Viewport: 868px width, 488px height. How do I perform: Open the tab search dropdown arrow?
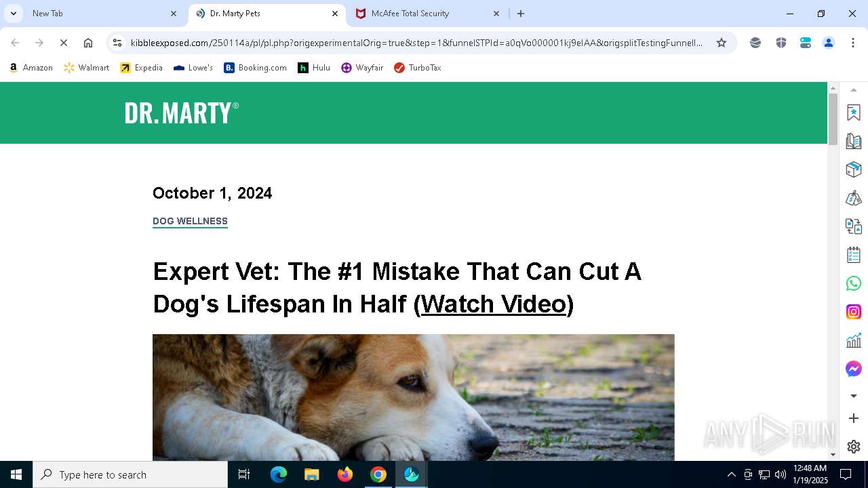pos(14,14)
